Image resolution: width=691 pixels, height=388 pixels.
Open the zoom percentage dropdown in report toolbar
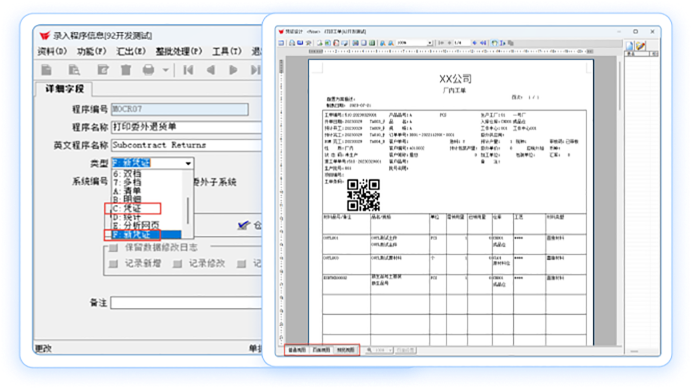429,43
